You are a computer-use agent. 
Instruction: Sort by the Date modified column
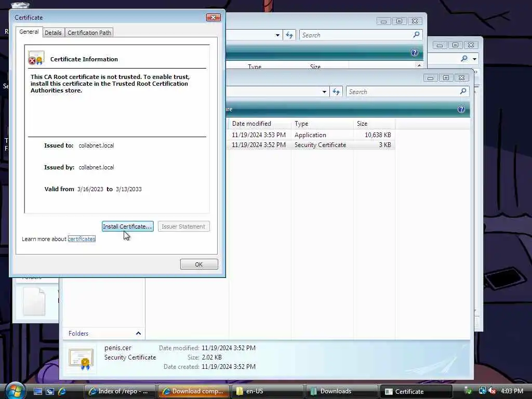point(260,124)
